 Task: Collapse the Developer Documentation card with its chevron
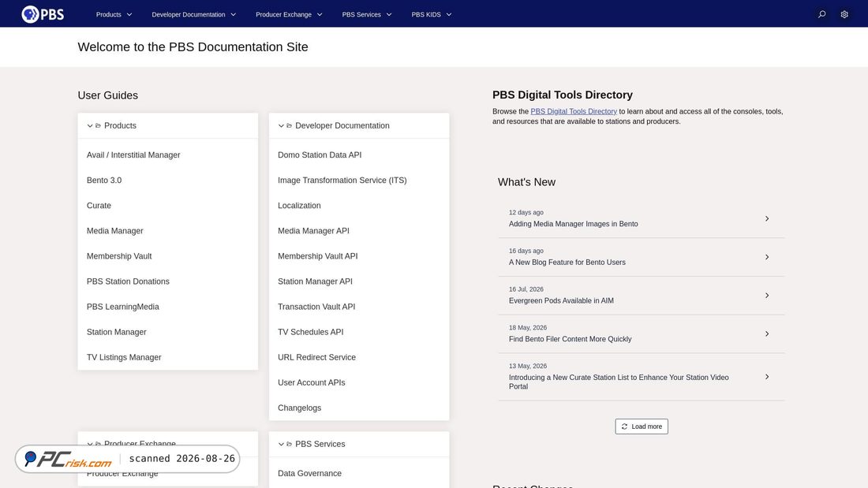click(x=281, y=125)
